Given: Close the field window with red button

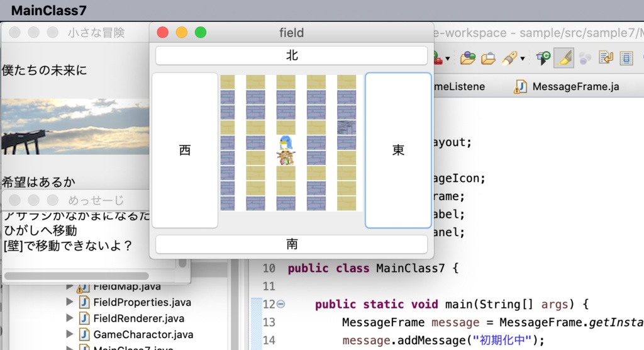Looking at the screenshot, I should 163,33.
